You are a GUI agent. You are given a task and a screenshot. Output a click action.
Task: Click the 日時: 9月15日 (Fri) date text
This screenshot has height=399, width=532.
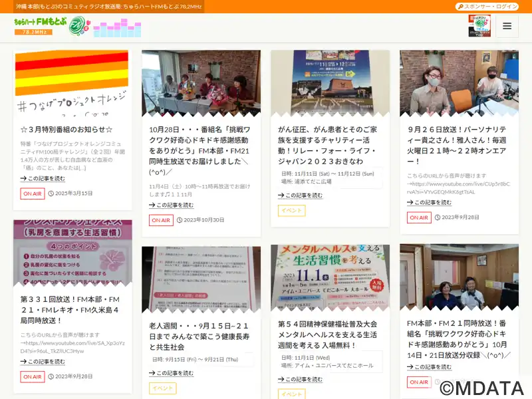click(196, 359)
